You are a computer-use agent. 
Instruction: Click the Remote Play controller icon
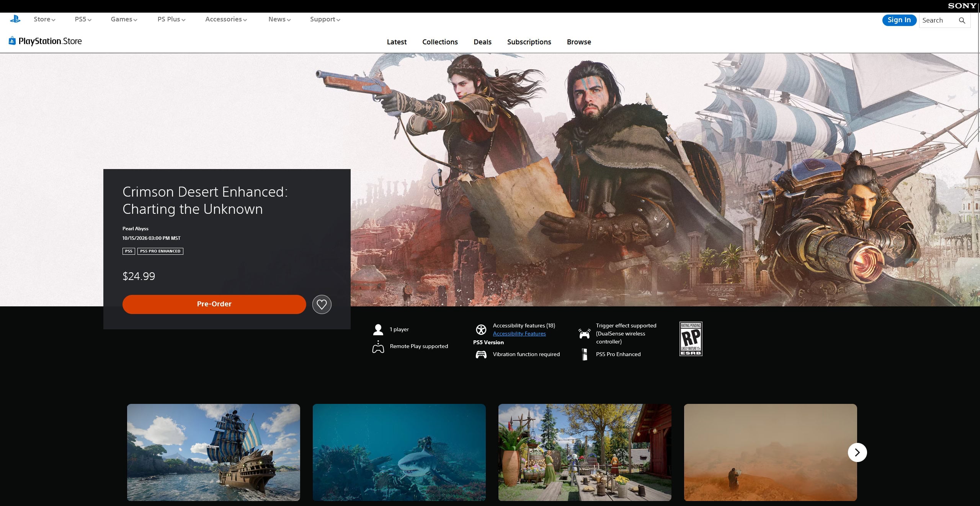pos(378,347)
